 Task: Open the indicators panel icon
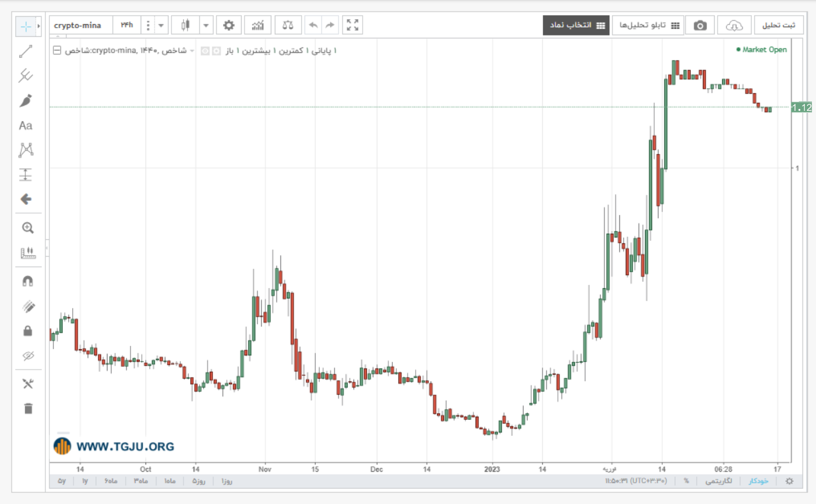coord(258,25)
